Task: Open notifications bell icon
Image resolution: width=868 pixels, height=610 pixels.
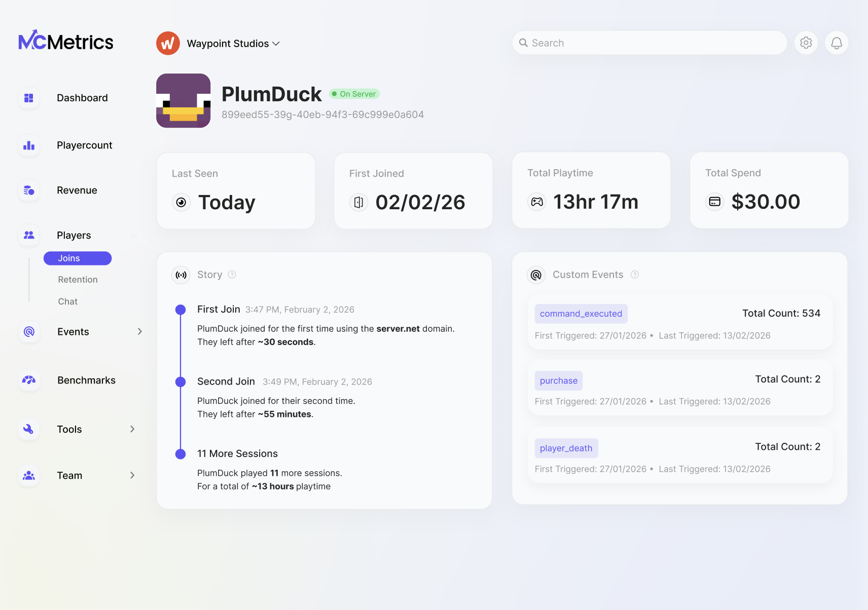Action: [837, 43]
